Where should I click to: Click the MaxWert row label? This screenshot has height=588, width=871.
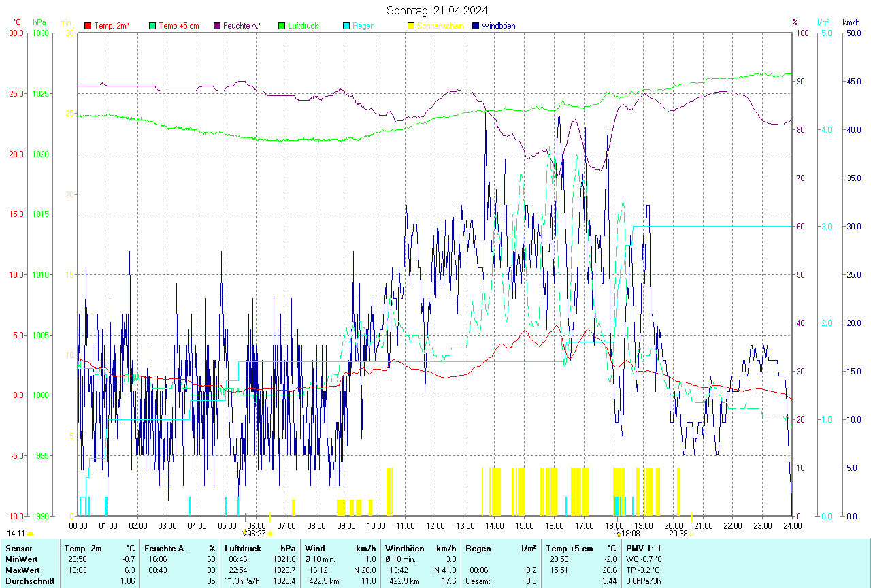(x=22, y=570)
